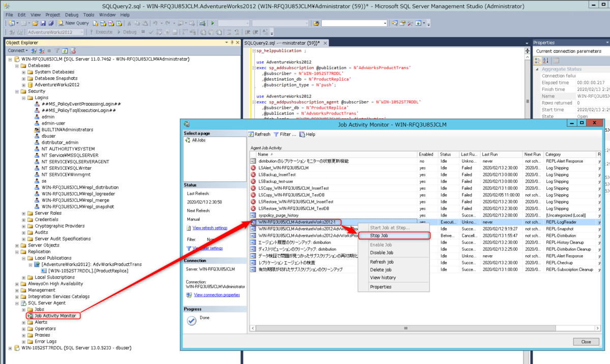Click the Save All toolbar icon
This screenshot has width=610, height=364.
click(x=50, y=23)
